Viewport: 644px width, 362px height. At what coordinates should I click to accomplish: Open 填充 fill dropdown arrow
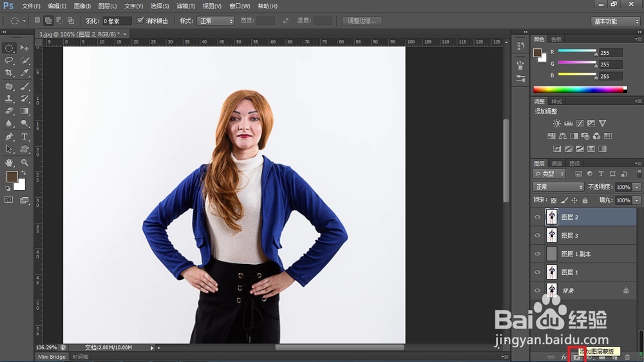637,200
